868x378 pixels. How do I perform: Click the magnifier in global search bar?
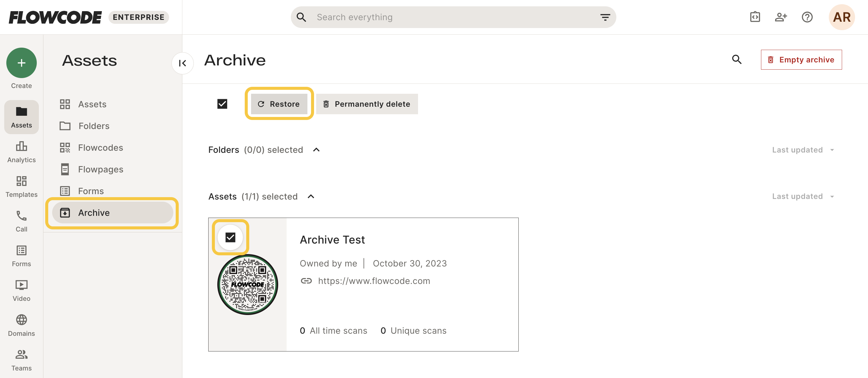(x=301, y=17)
